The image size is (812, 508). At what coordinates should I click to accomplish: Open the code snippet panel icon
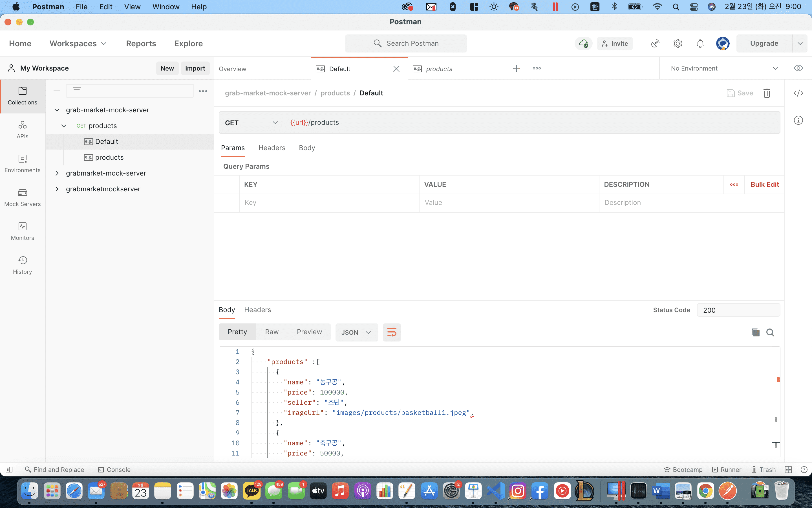pyautogui.click(x=798, y=93)
